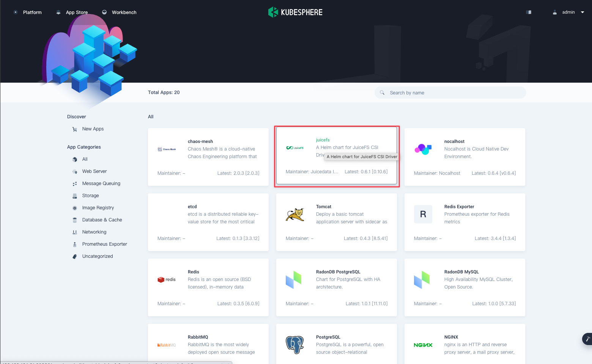Open the admin user dropdown arrow
592x364 pixels.
click(583, 12)
